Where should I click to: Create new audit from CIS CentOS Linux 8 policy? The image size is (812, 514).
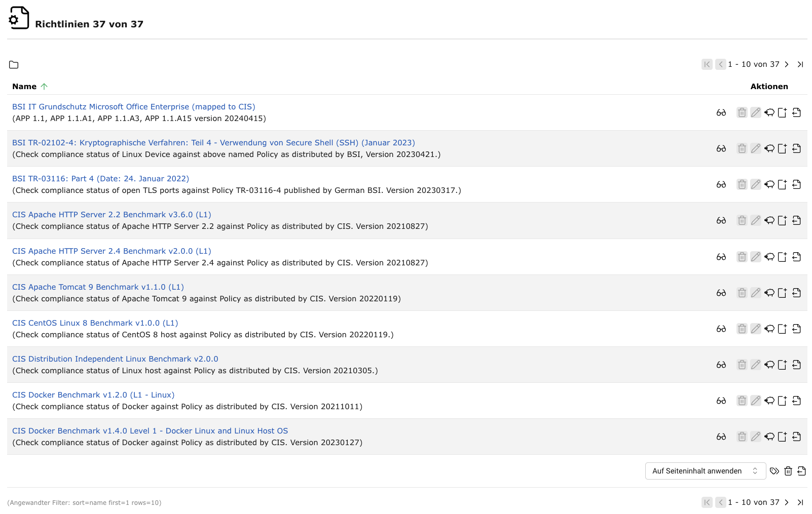pyautogui.click(x=782, y=329)
